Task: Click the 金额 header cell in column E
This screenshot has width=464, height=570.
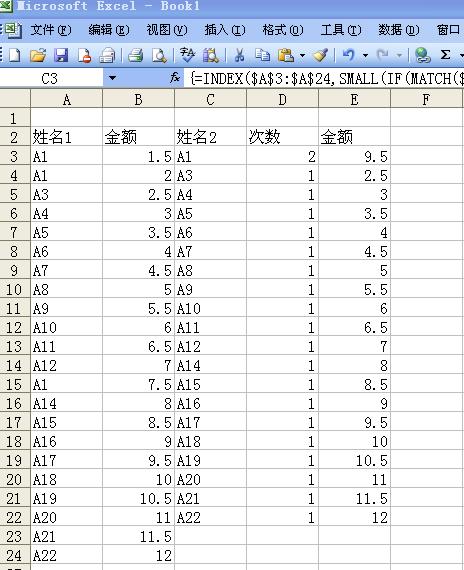Action: (x=355, y=137)
